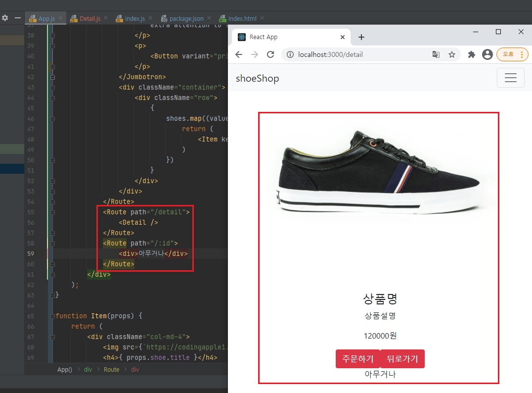
Task: Fold the container div at line 43
Action: (52, 88)
